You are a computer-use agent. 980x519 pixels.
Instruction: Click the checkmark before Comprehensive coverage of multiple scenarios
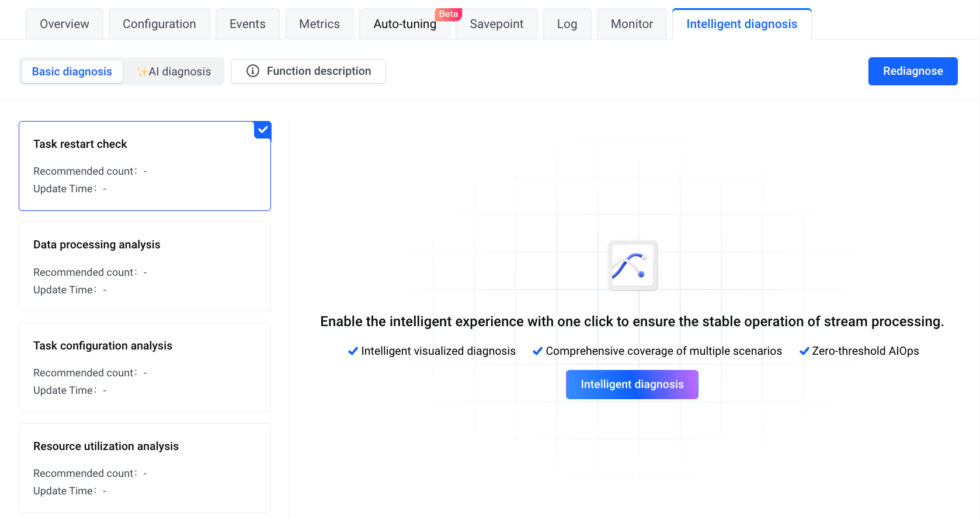coord(538,351)
